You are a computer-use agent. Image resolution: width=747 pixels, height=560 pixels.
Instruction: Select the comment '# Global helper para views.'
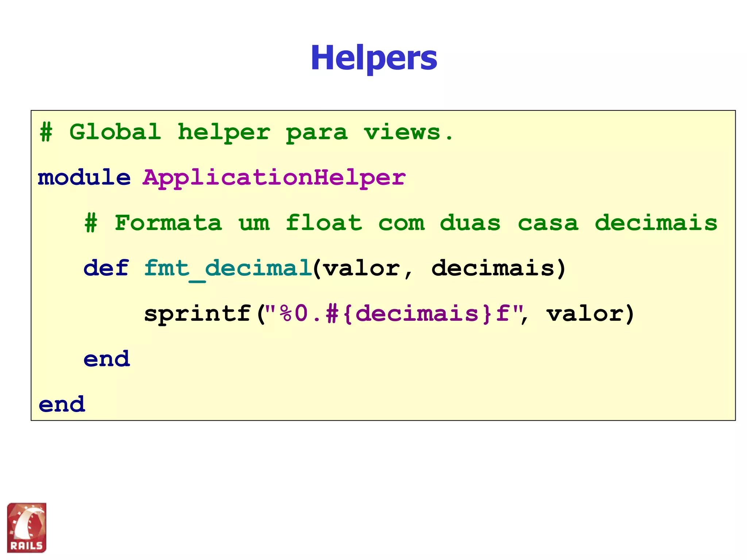[x=247, y=133]
